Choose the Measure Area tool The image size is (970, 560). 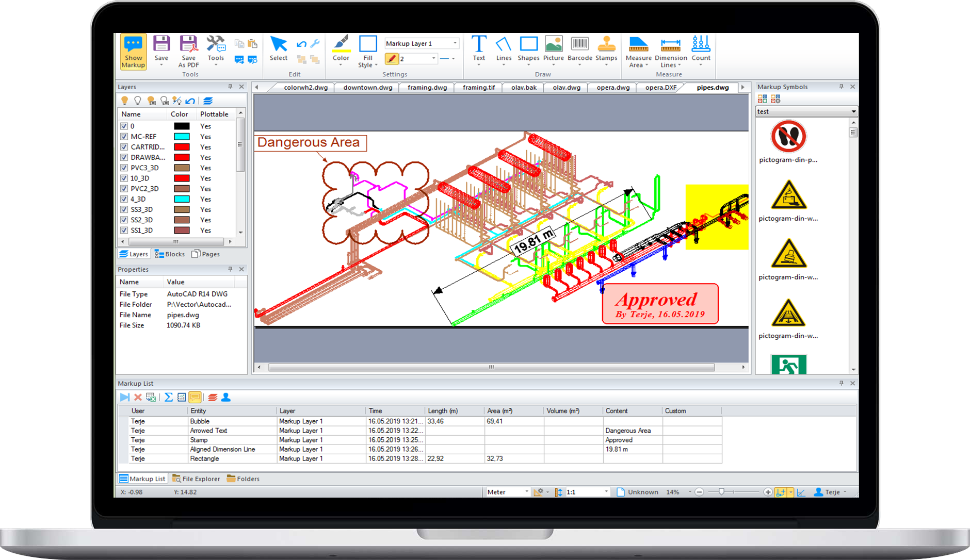point(639,52)
